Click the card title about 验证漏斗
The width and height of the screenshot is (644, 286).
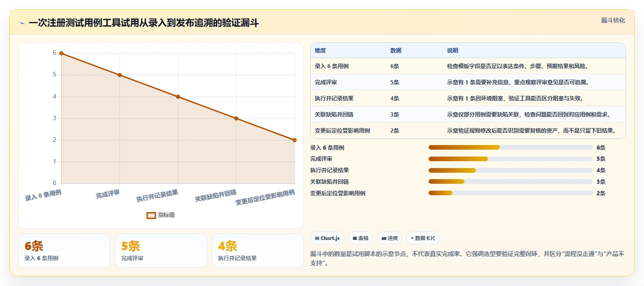144,23
